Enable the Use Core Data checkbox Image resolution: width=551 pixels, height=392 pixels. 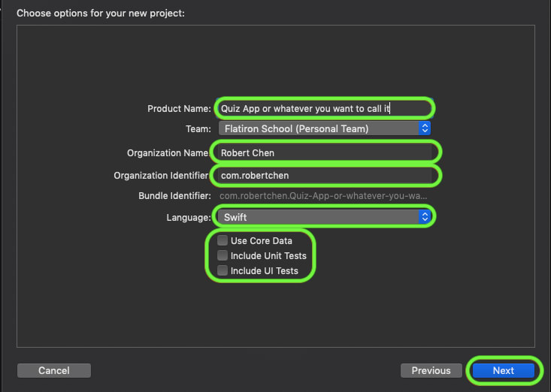point(222,240)
